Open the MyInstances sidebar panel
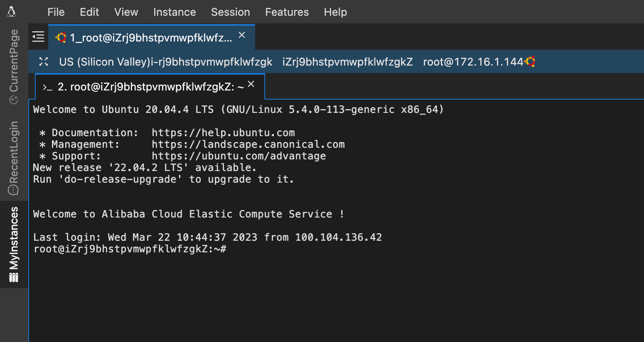 pyautogui.click(x=14, y=244)
